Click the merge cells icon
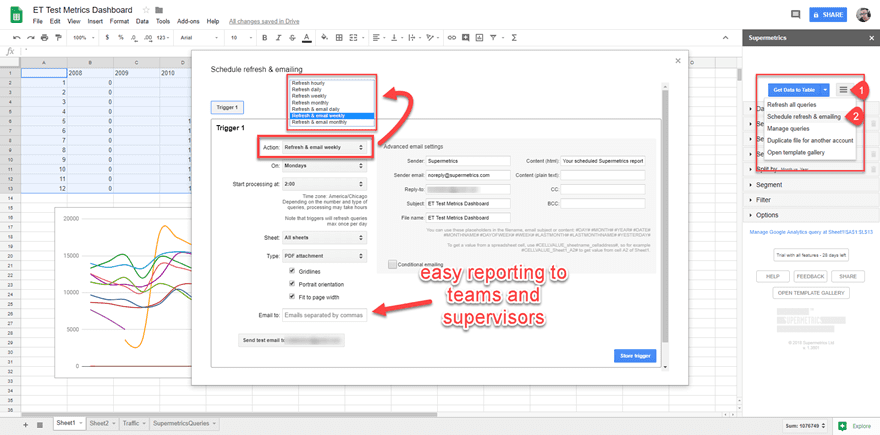Screen dimensions: 880x435 (x=353, y=38)
